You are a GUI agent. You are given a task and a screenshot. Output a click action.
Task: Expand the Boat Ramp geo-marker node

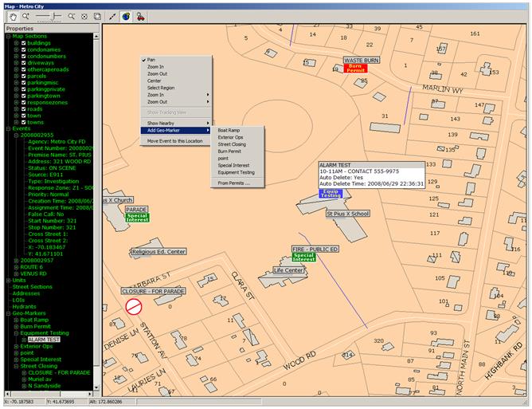point(16,320)
